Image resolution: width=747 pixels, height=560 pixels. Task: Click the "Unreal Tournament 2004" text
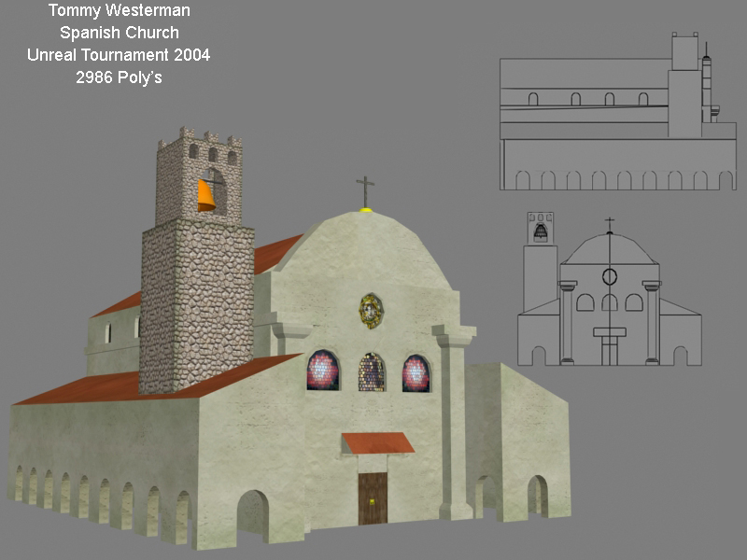click(x=119, y=55)
